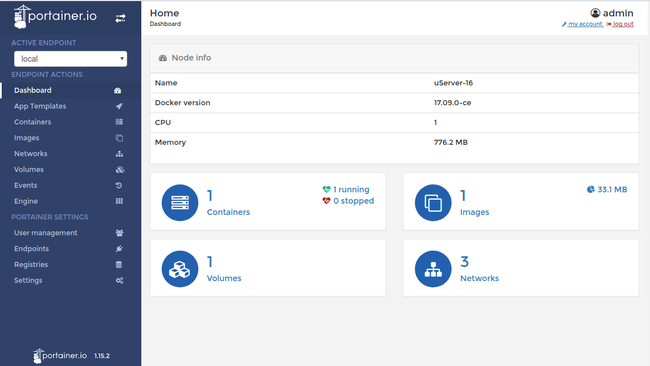Image resolution: width=650 pixels, height=366 pixels.
Task: Open the Engine page
Action: [26, 201]
